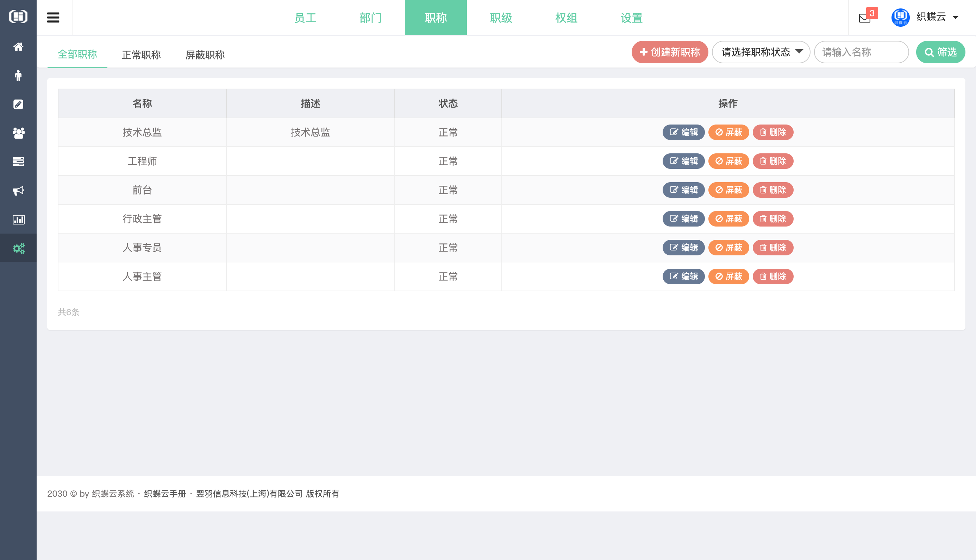Focus the 请输入名称 search field

click(861, 52)
